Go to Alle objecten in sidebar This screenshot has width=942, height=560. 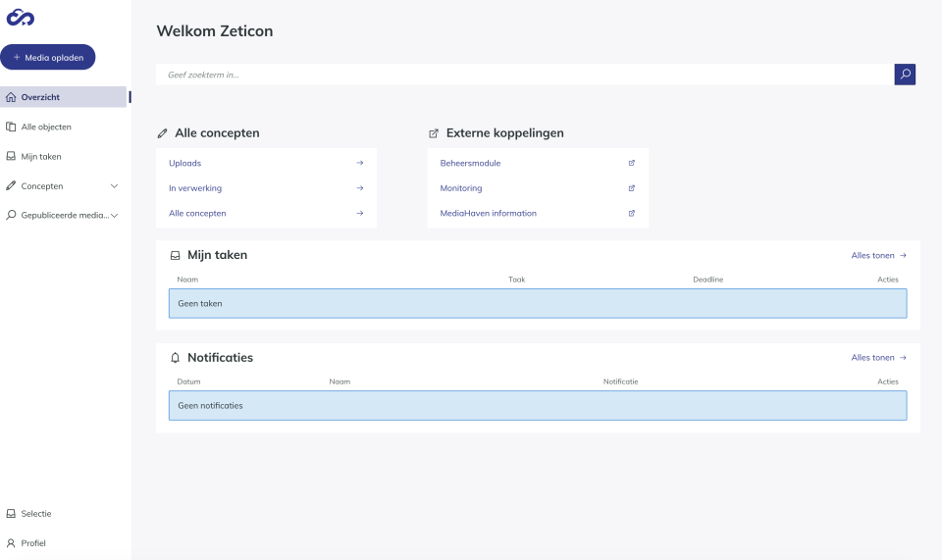tap(46, 127)
